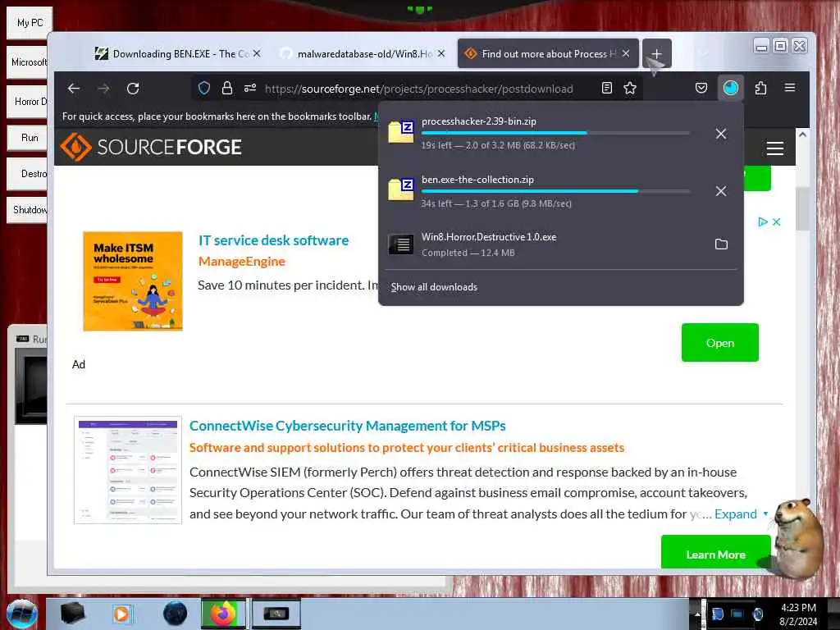
Task: Select Find out more about Process Hacker tab
Action: click(x=548, y=53)
